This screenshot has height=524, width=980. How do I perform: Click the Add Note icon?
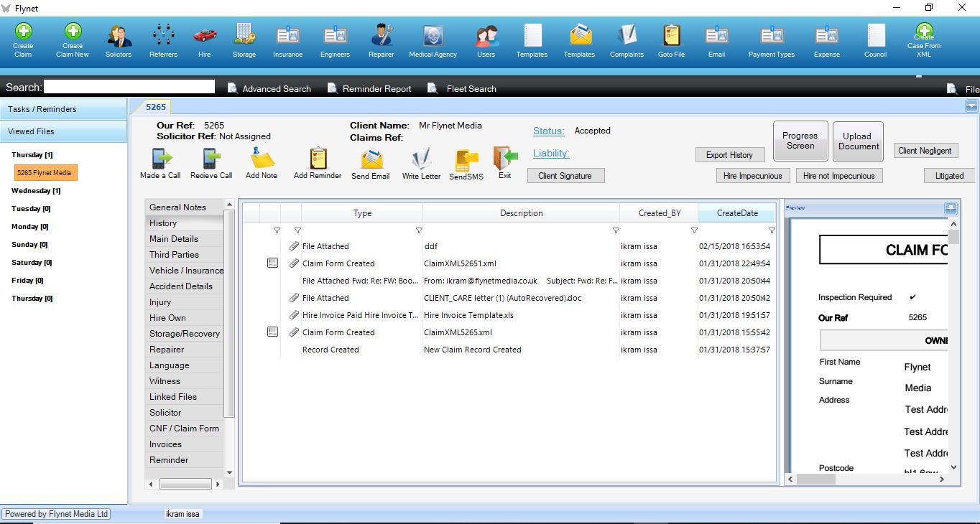coord(262,159)
